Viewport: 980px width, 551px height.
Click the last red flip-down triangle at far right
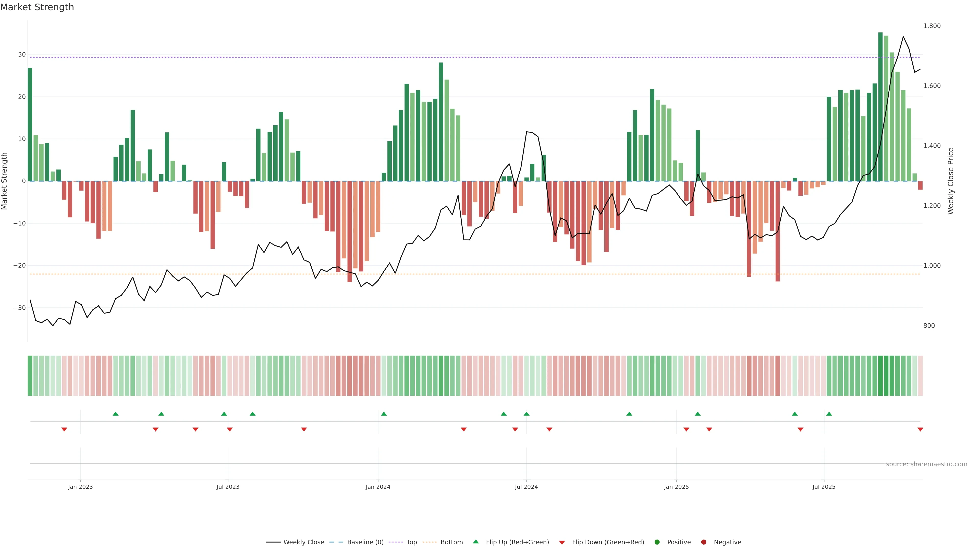click(x=920, y=429)
